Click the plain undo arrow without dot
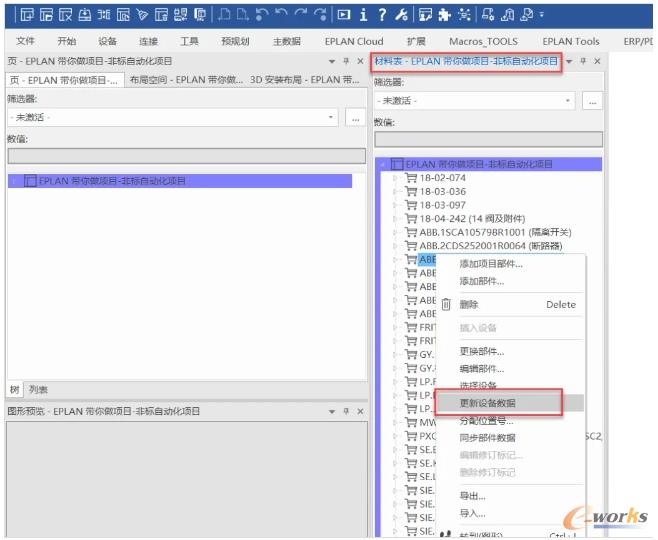The image size is (658, 540). (x=281, y=15)
